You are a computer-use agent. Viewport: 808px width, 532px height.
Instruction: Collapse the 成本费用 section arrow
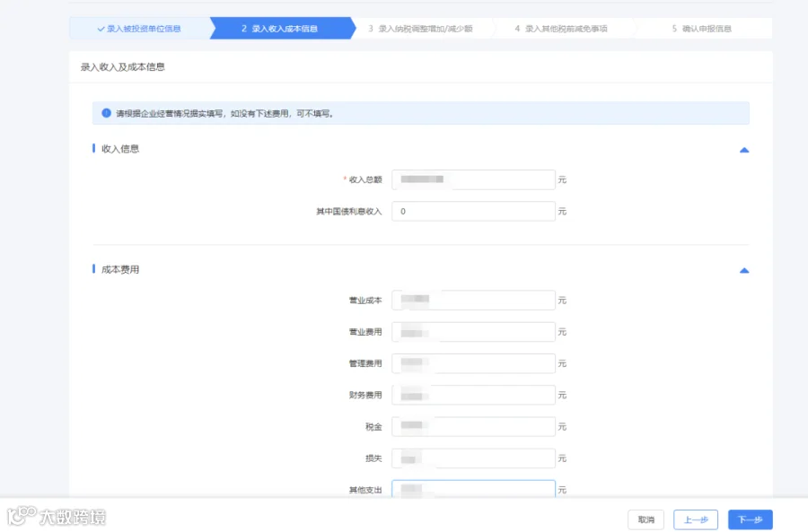[x=743, y=270]
